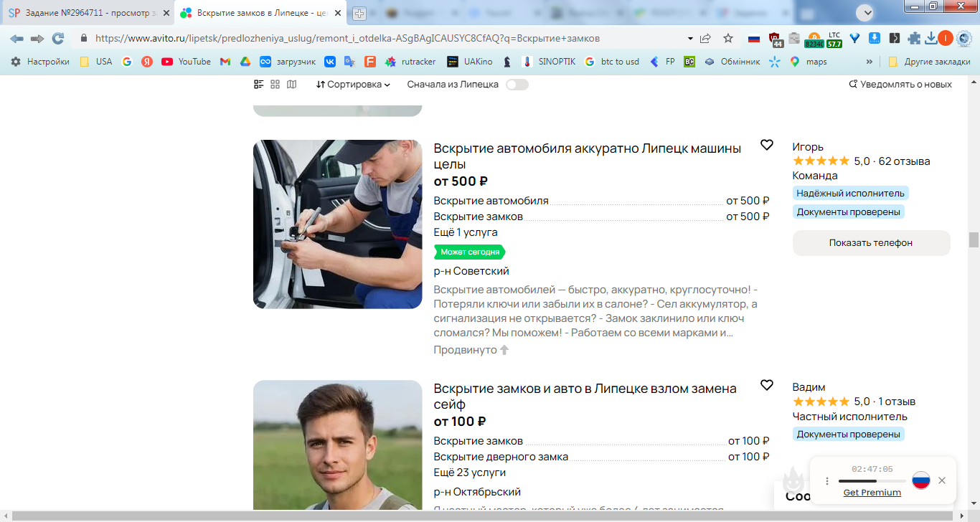Switch to grid view icon
Image resolution: width=980 pixels, height=522 pixels.
click(275, 85)
